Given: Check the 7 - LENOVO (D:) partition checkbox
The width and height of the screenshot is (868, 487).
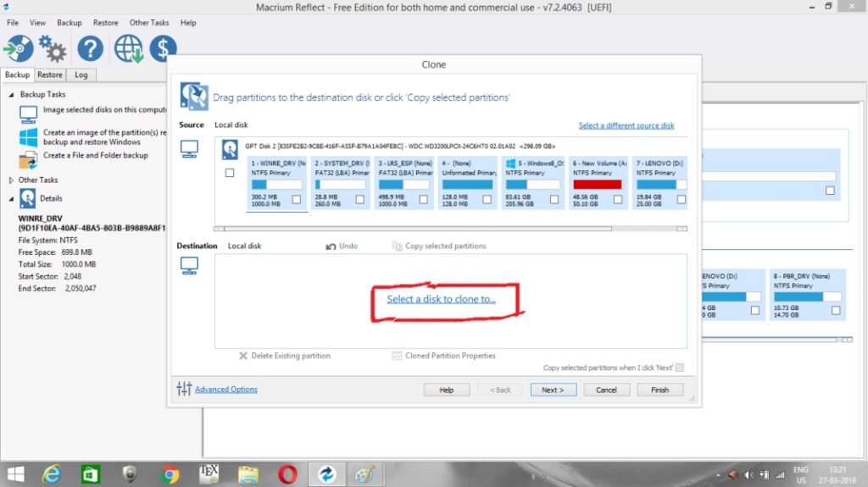Looking at the screenshot, I should [x=682, y=199].
